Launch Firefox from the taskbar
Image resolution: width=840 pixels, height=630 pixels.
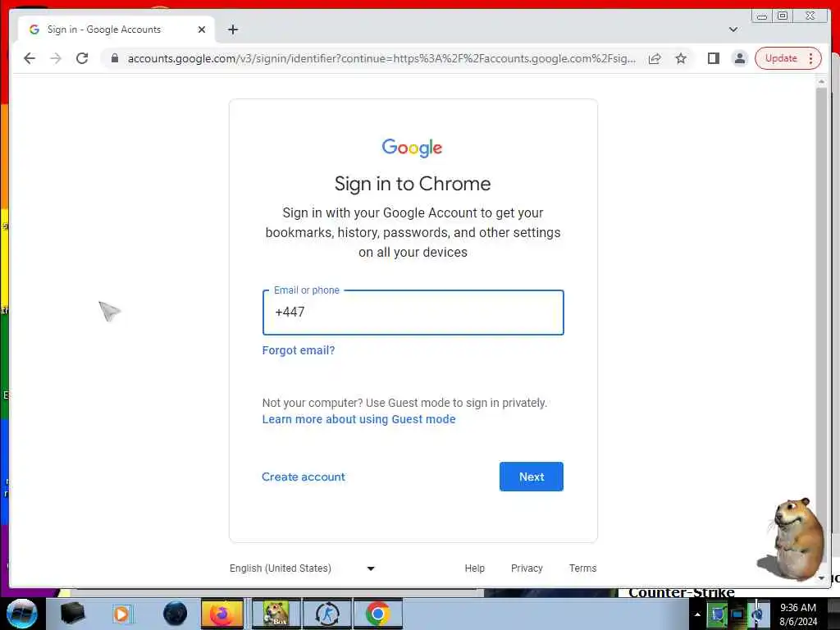point(222,614)
